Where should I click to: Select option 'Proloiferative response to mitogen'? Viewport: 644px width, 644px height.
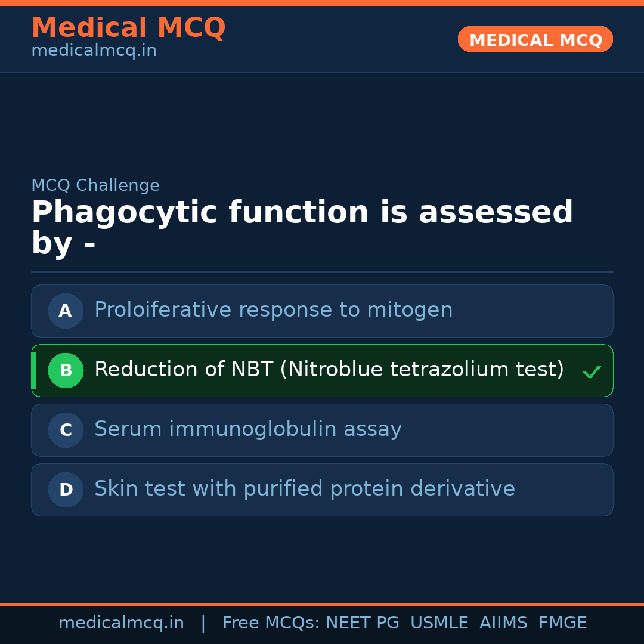[273, 310]
